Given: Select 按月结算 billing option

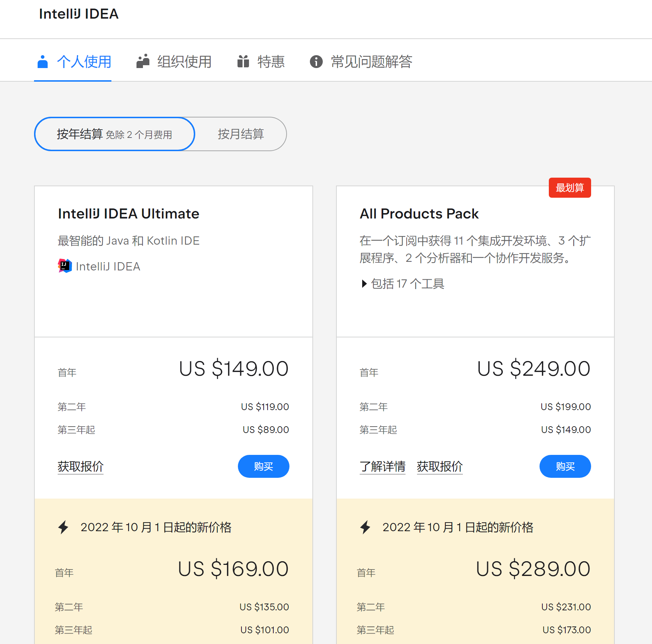Looking at the screenshot, I should coord(241,134).
